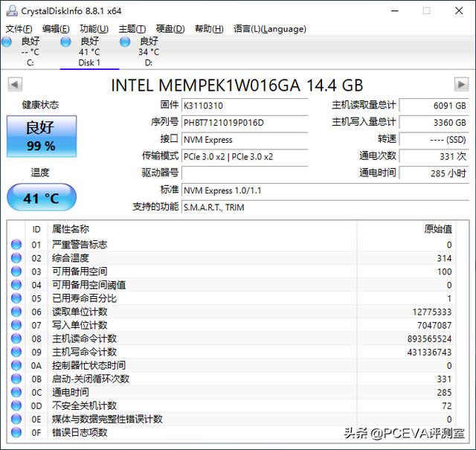This screenshot has width=476, height=450.
Task: Click status orb for attribute 0E 媒体与数据完整性错误计数
Action: pyautogui.click(x=16, y=419)
